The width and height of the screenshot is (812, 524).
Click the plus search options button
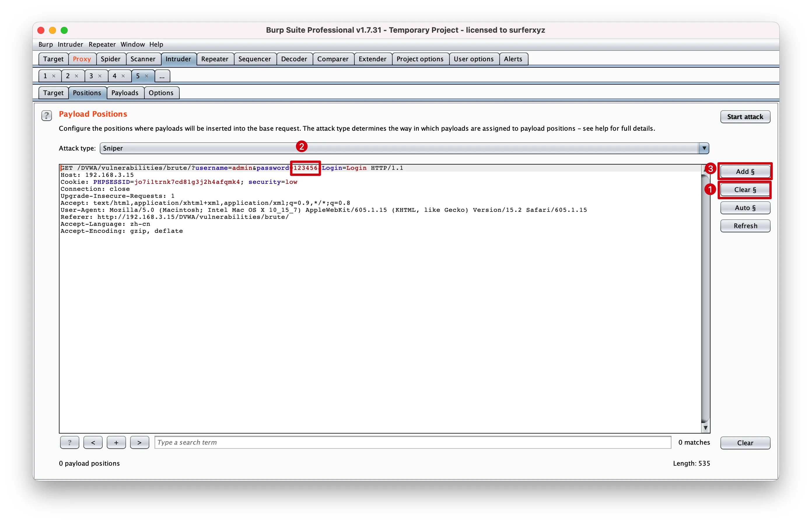pos(116,442)
